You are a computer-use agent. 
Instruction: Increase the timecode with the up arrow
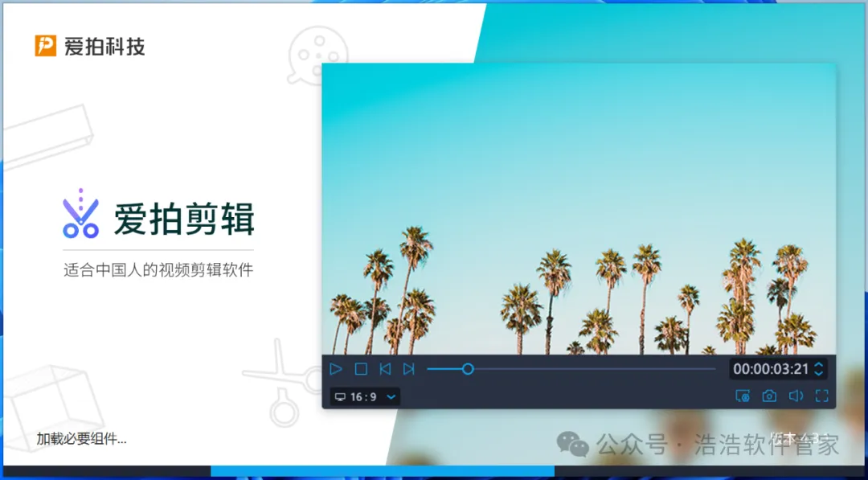click(819, 364)
